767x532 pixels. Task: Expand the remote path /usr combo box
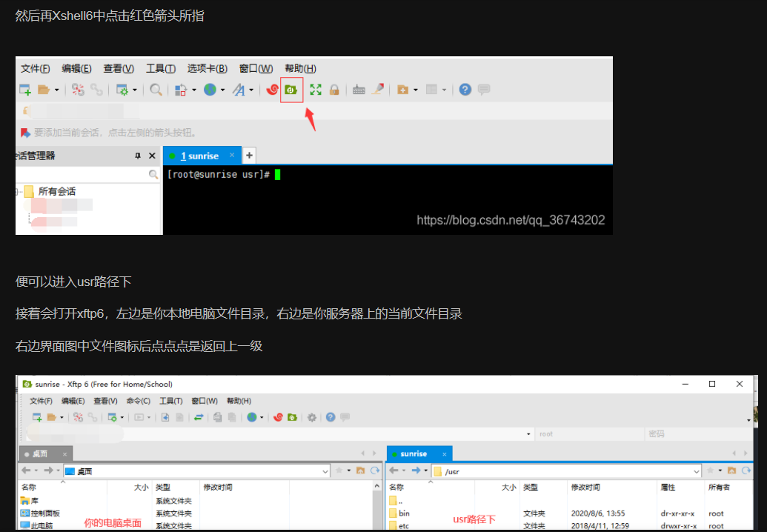pos(697,471)
